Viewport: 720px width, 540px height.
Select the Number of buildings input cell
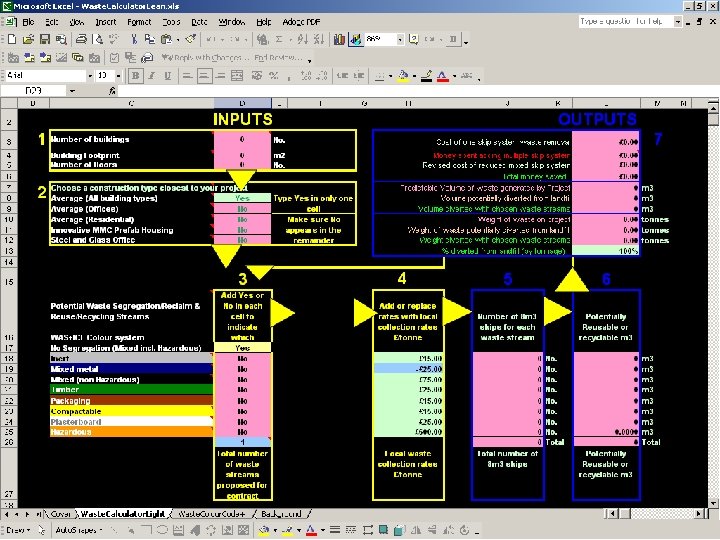(242, 140)
